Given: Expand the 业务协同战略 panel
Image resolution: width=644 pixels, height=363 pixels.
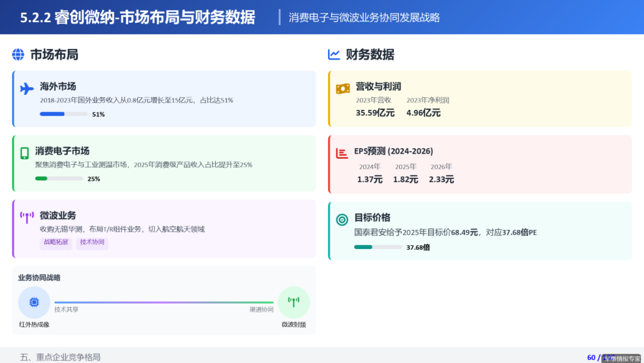Looking at the screenshot, I should (38, 277).
